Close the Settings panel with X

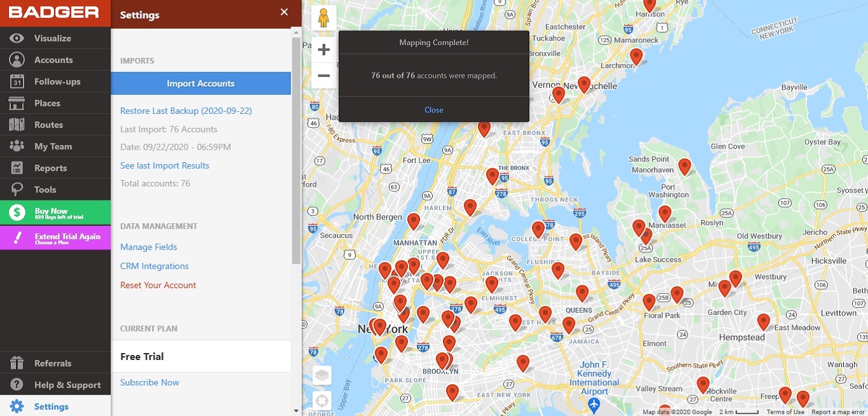tap(284, 12)
